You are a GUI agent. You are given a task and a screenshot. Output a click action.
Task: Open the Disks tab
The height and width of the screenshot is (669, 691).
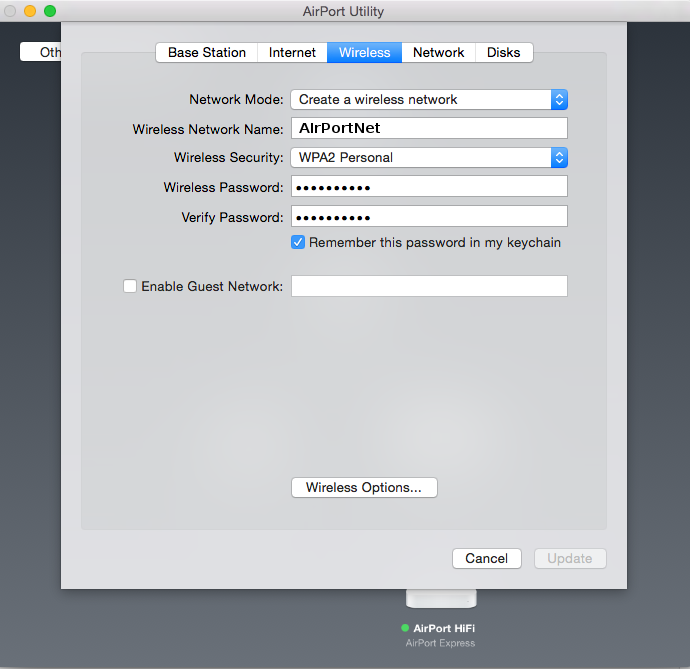[x=504, y=52]
